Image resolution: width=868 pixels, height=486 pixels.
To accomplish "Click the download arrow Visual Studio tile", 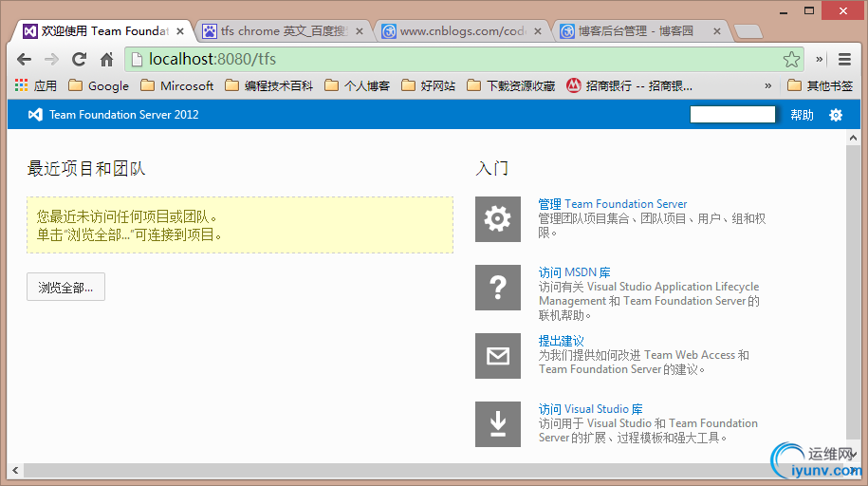I will pyautogui.click(x=498, y=424).
